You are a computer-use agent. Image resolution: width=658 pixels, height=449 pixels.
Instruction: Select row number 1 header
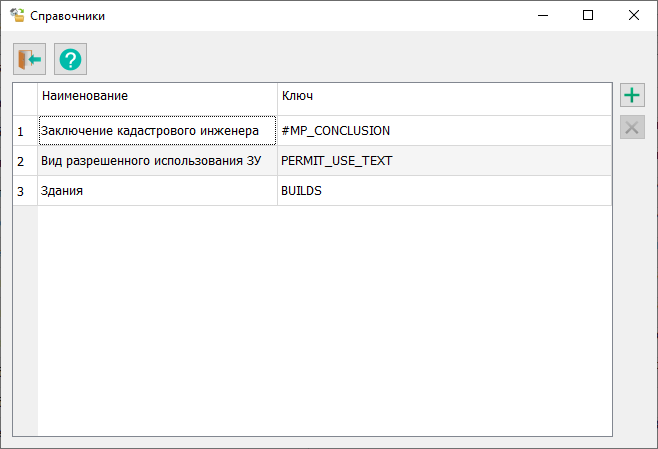pos(24,131)
